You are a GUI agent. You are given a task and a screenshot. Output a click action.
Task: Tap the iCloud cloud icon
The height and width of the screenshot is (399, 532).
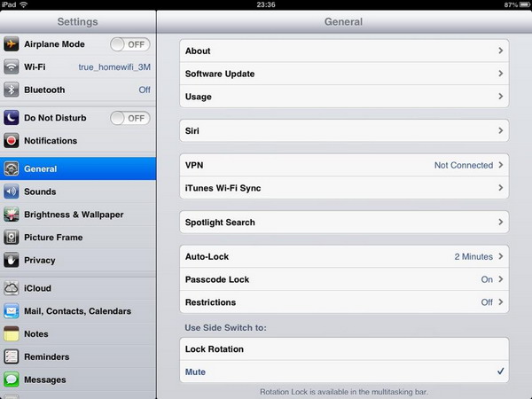[x=12, y=288]
